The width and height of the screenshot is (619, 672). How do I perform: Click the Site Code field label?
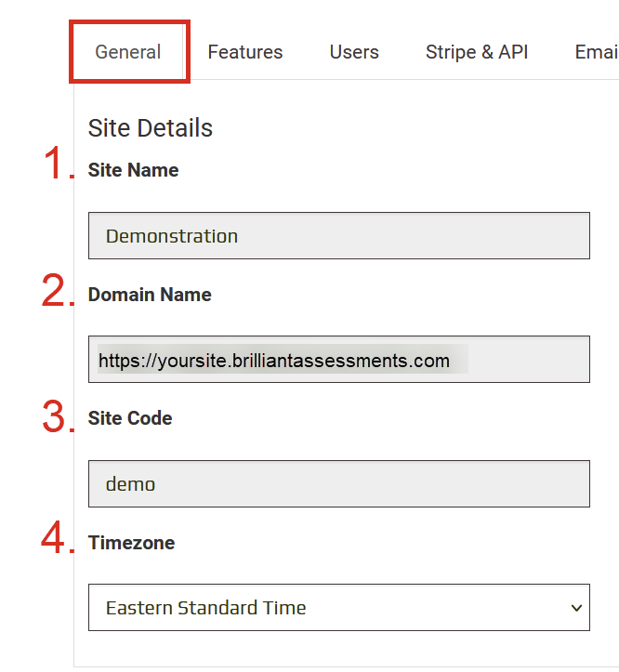(130, 418)
